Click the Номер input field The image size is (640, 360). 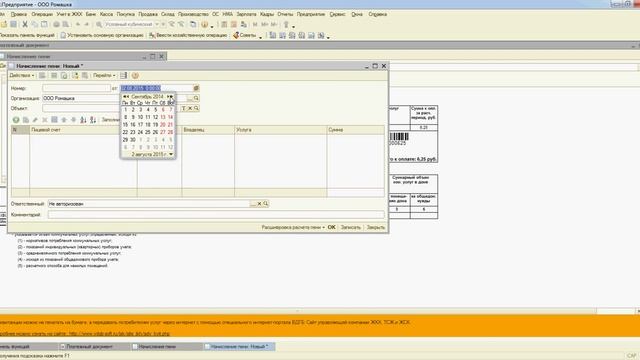76,88
